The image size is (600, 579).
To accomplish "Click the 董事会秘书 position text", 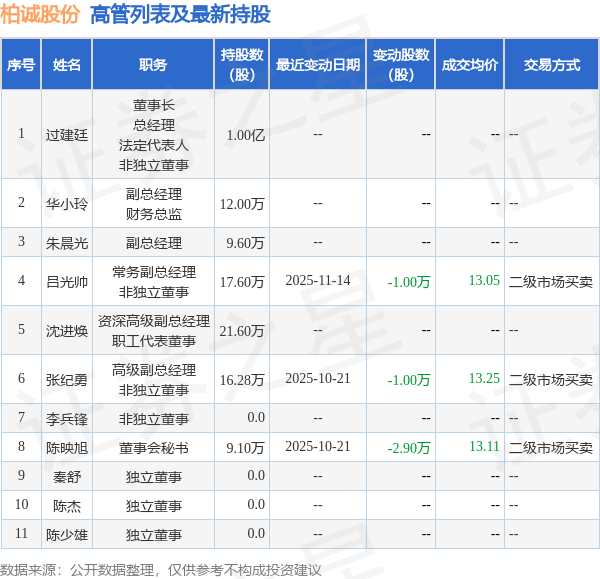I will pyautogui.click(x=154, y=448).
